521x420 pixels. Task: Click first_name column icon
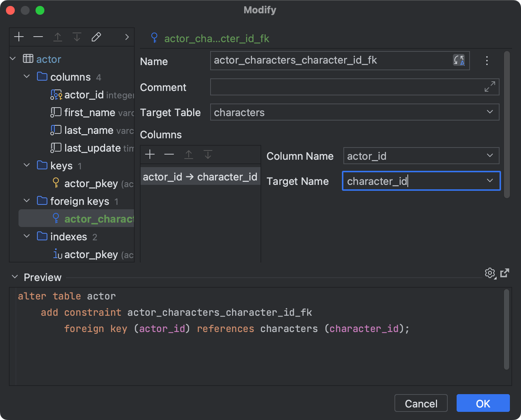(x=56, y=112)
